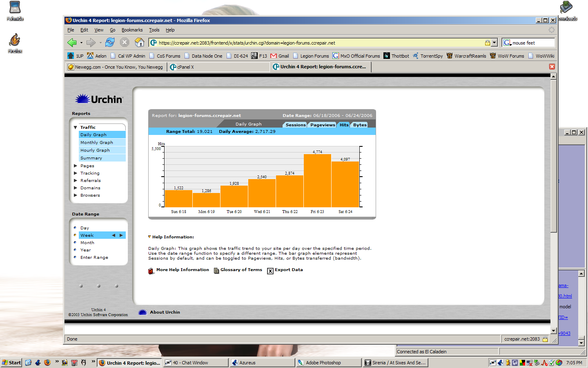
Task: Click the scroll down arrow of page
Action: [x=554, y=331]
